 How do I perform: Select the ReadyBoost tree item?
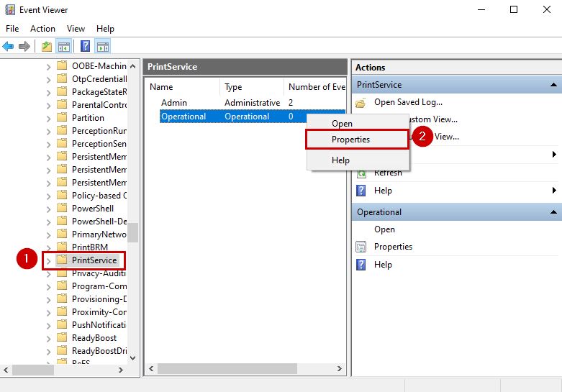(x=94, y=338)
